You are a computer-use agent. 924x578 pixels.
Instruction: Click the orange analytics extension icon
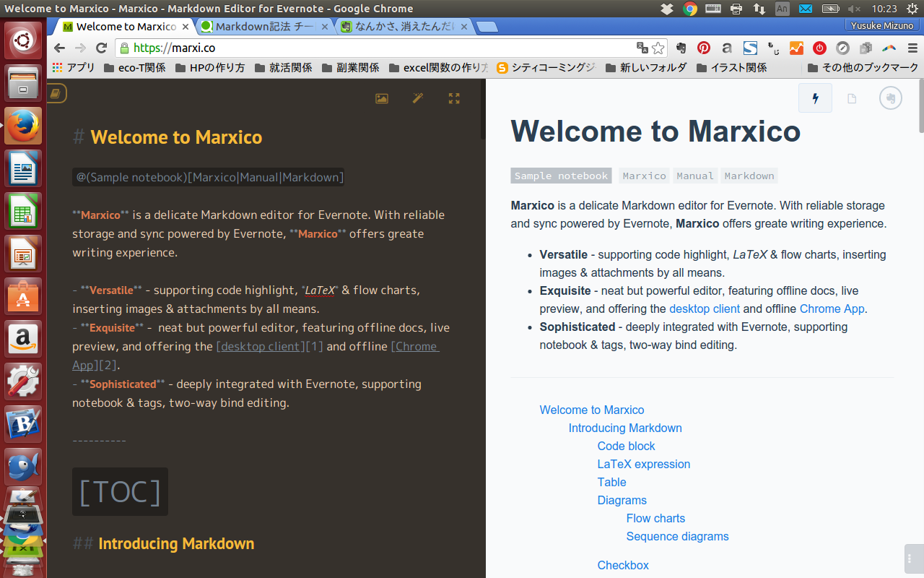click(796, 48)
